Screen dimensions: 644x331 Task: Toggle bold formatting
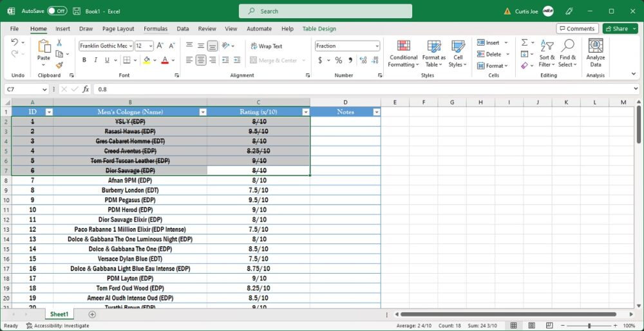pos(84,60)
